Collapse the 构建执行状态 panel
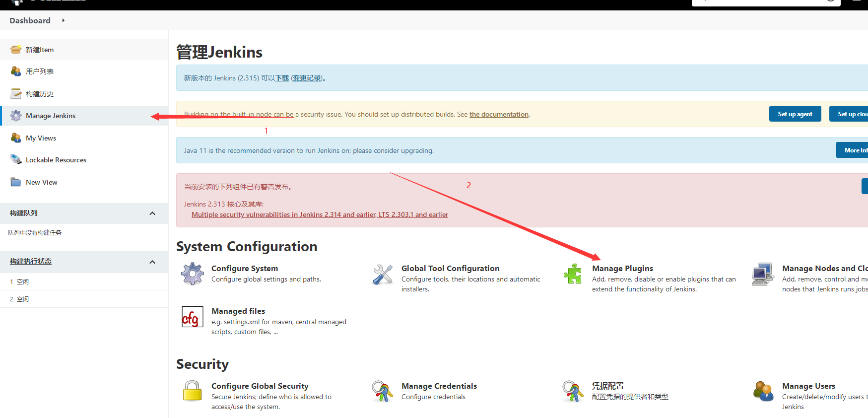868x418 pixels. (x=152, y=262)
